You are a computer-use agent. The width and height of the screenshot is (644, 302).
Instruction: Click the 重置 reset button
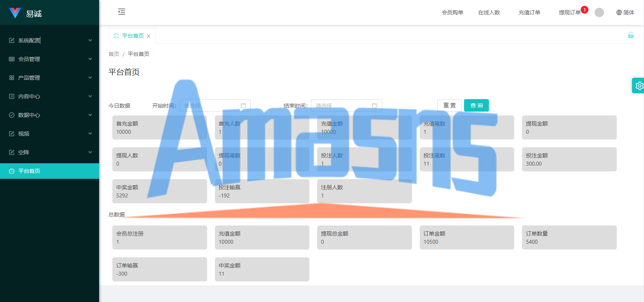coord(449,105)
